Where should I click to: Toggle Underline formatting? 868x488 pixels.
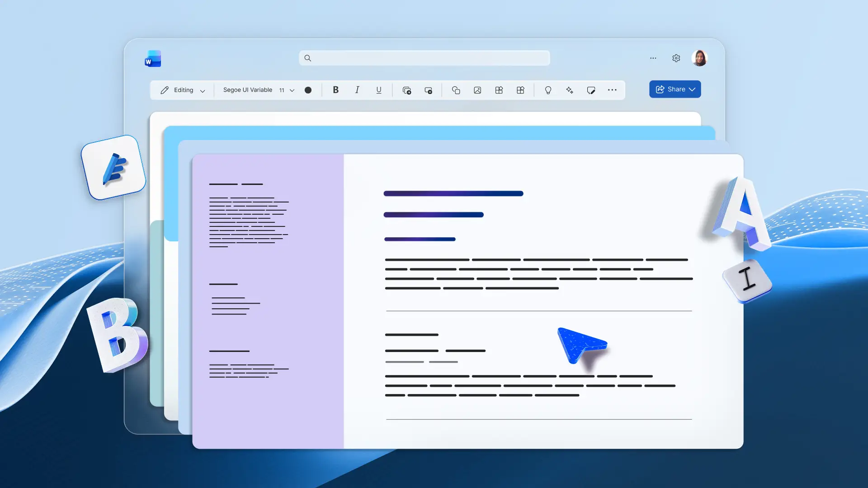(379, 90)
